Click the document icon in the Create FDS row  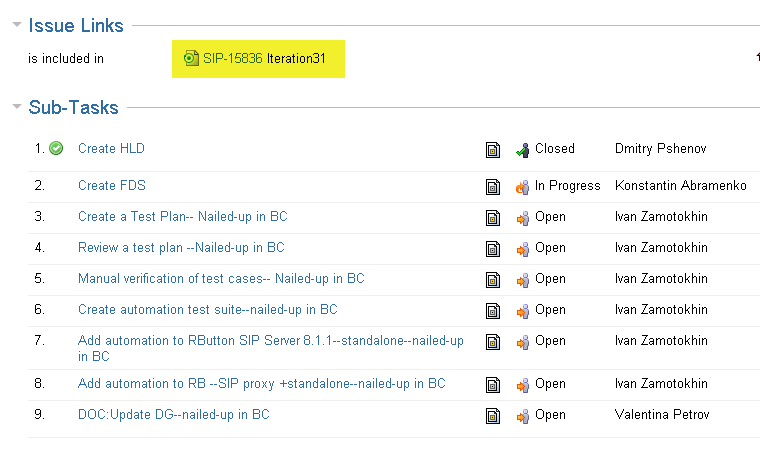[492, 187]
